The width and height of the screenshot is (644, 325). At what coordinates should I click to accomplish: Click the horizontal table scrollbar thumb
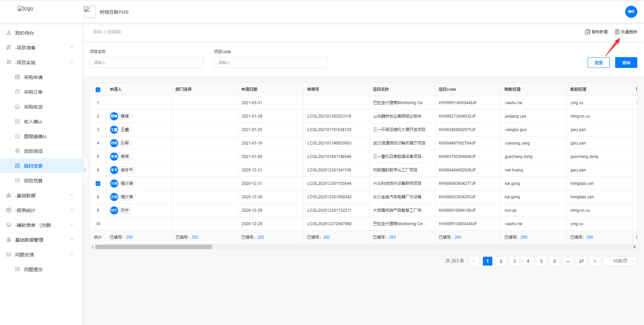pyautogui.click(x=154, y=247)
